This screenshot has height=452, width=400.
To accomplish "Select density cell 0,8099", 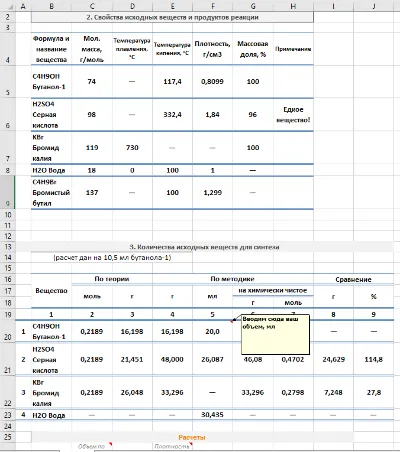I will [212, 81].
